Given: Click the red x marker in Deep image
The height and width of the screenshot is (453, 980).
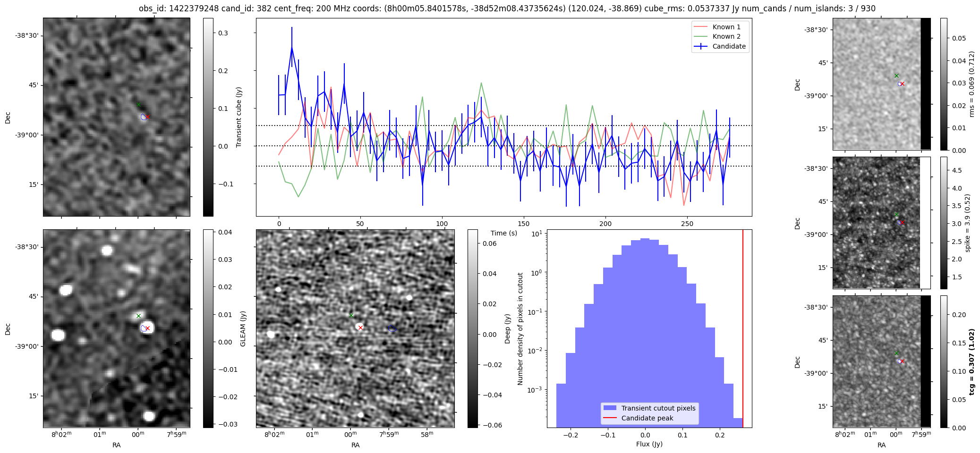Looking at the screenshot, I should tap(360, 327).
